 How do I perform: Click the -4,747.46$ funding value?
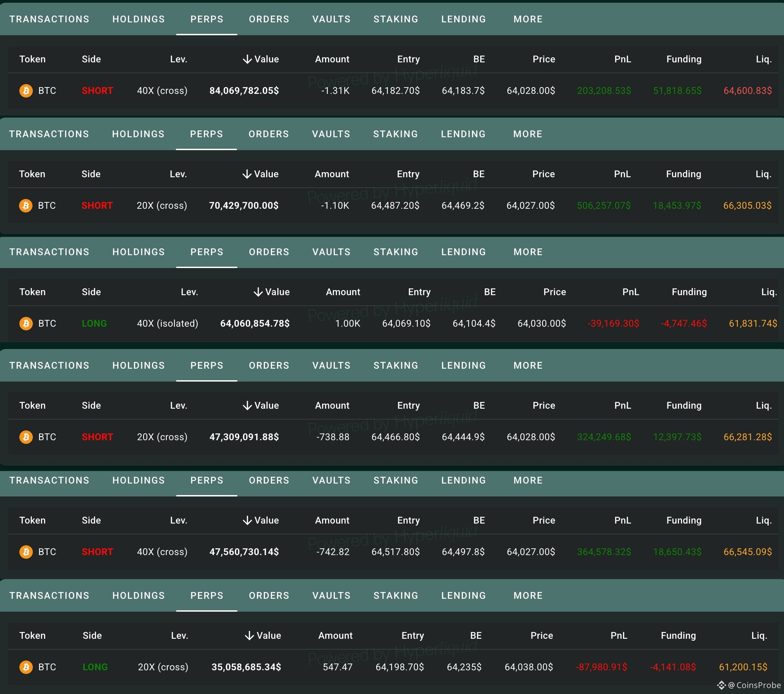pos(684,324)
